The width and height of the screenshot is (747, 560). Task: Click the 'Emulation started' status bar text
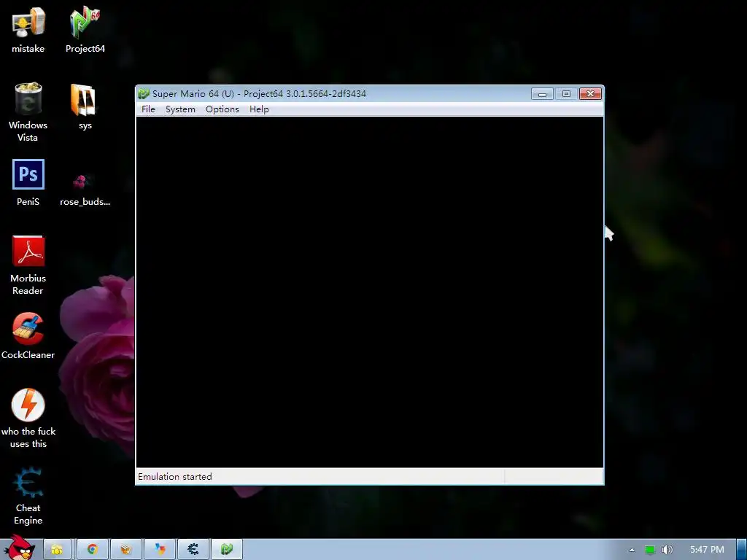click(x=175, y=477)
